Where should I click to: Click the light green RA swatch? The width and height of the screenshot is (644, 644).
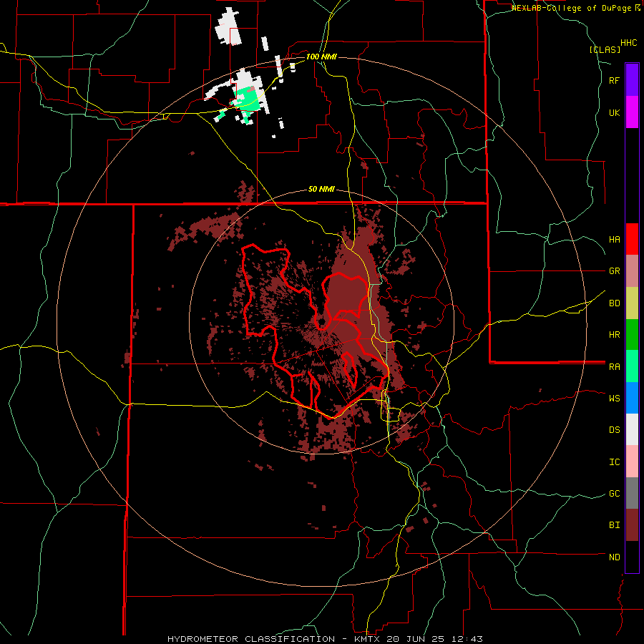[x=632, y=366]
